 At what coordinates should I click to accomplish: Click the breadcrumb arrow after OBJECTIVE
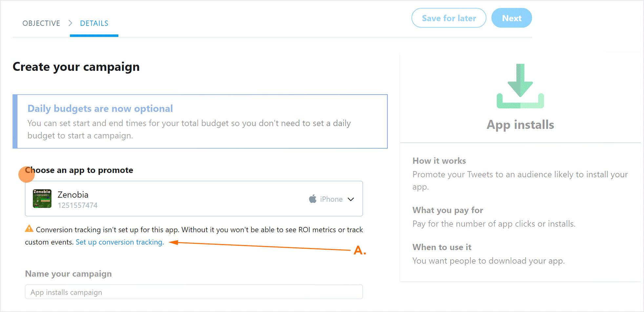point(70,23)
